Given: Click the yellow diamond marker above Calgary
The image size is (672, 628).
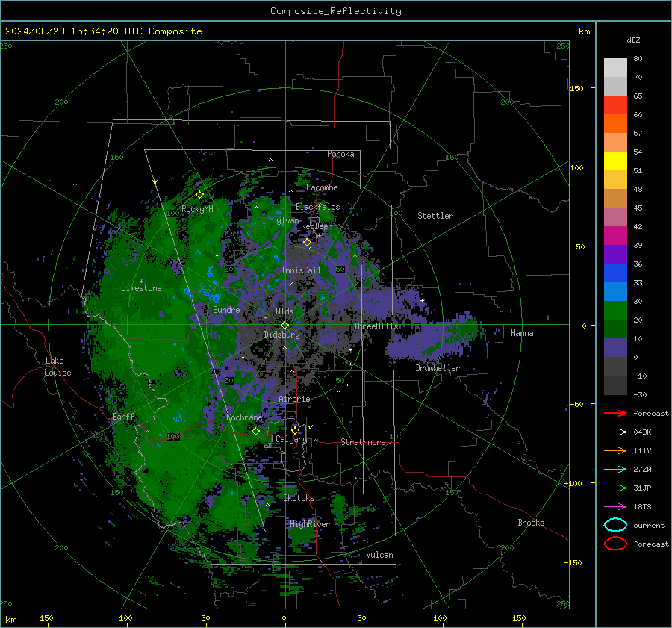Looking at the screenshot, I should (x=295, y=430).
